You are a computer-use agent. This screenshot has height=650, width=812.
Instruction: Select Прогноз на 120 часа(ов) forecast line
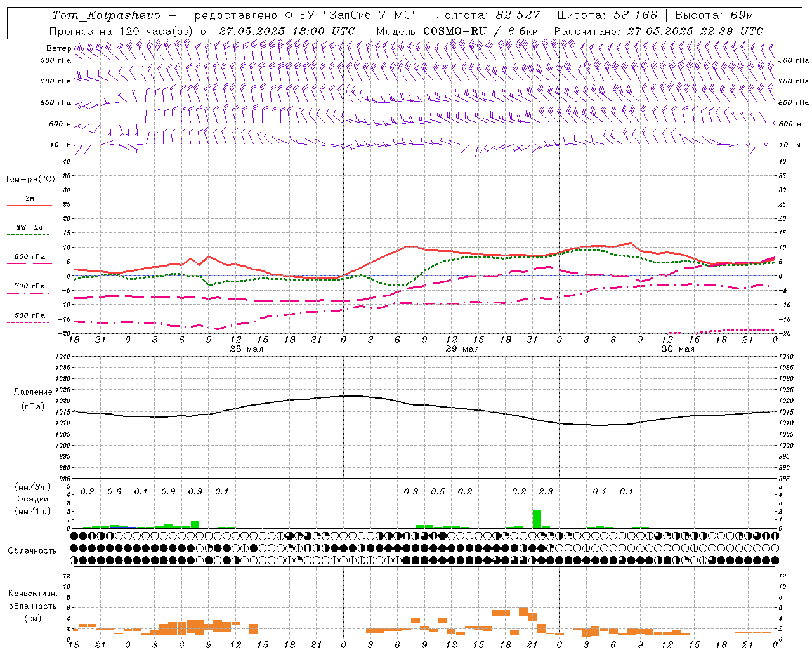pyautogui.click(x=202, y=31)
